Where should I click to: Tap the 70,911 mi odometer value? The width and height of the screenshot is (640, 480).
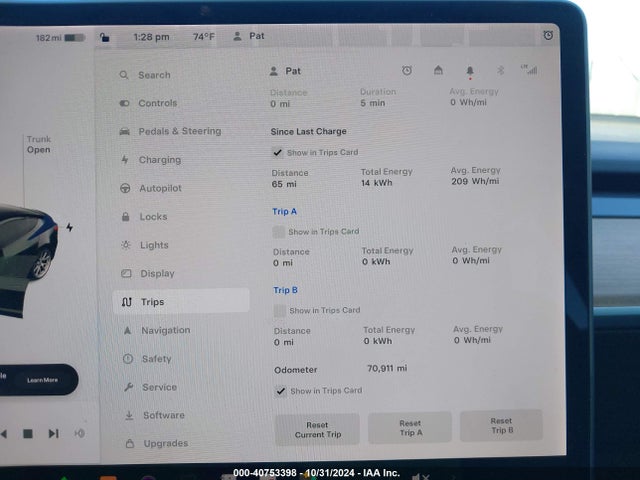[387, 368]
